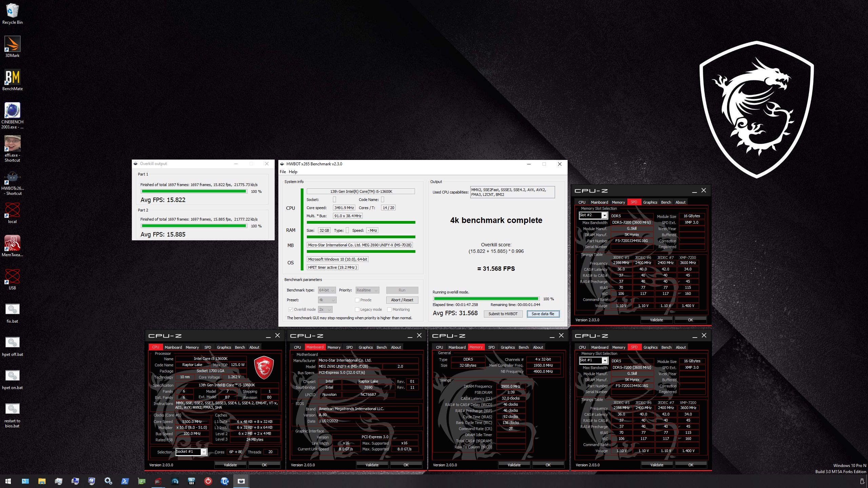This screenshot has height=488, width=868.
Task: Select the CINEBENCH 2003 desktop icon
Action: [12, 116]
